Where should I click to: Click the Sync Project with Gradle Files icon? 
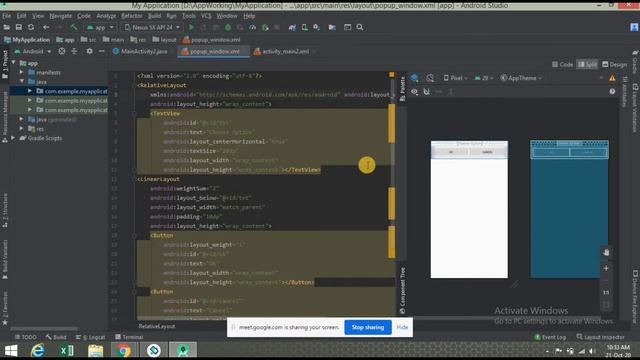tap(292, 27)
